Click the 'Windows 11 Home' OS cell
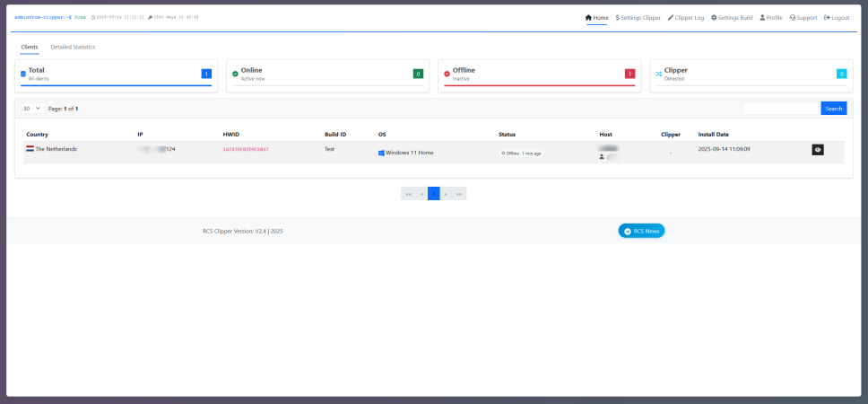The image size is (868, 404). click(x=410, y=153)
